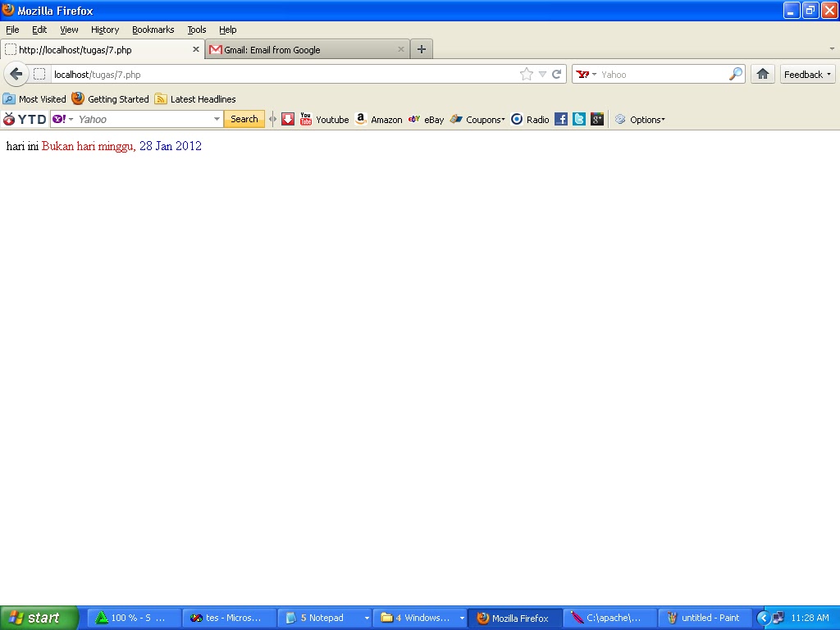
Task: Open the Edit menu
Action: tap(39, 30)
